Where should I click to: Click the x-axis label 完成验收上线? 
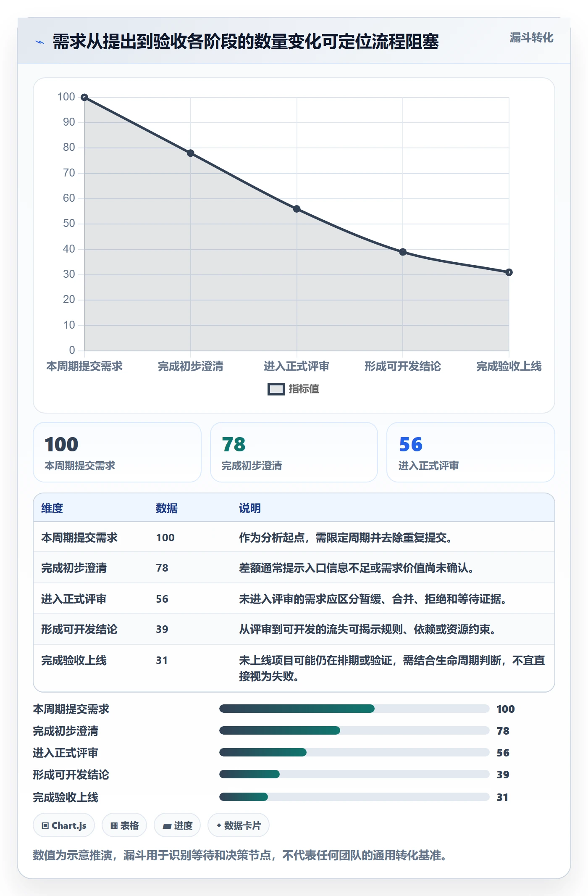[x=509, y=366]
